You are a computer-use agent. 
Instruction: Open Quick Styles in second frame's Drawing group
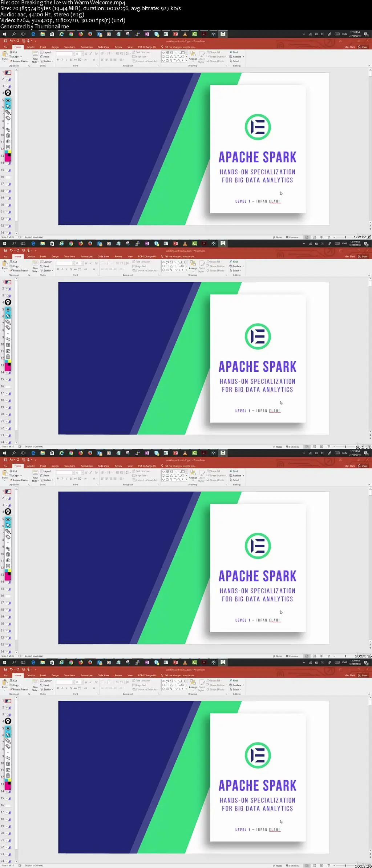pos(202,267)
